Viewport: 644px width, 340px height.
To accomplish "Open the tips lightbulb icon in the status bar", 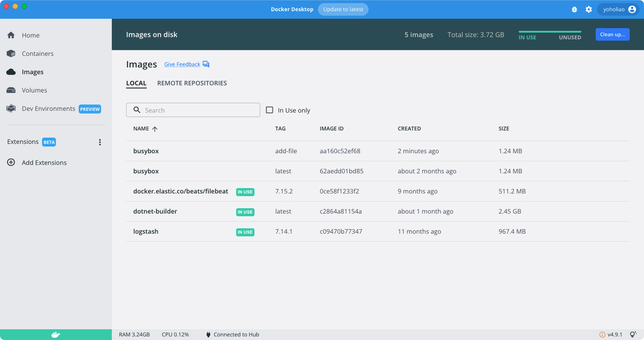I will point(633,334).
